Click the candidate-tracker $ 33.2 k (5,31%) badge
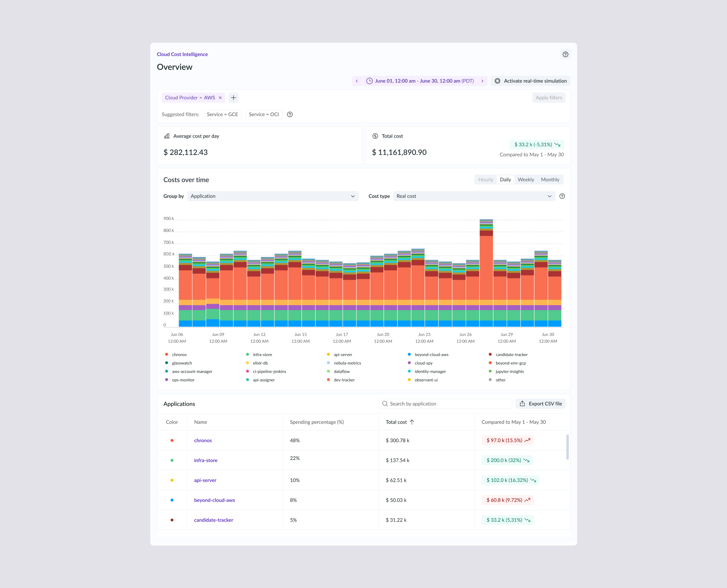Viewport: 727px width, 588px height. point(508,520)
